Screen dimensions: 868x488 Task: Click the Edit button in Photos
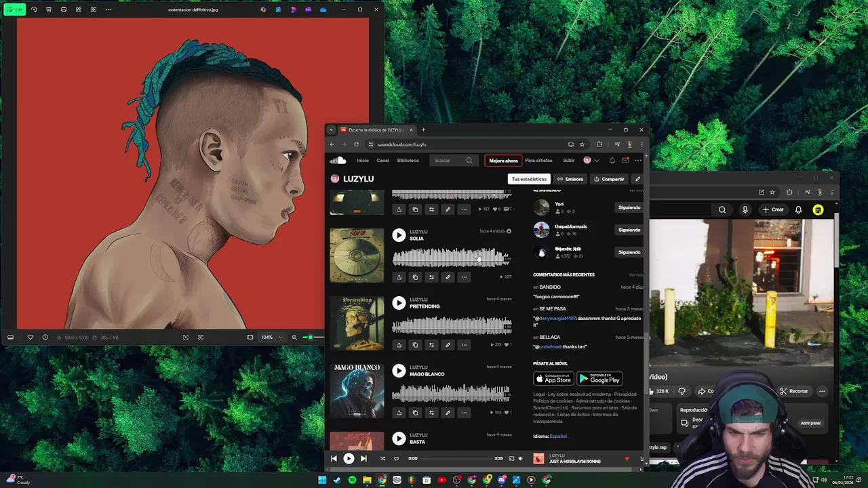(15, 9)
